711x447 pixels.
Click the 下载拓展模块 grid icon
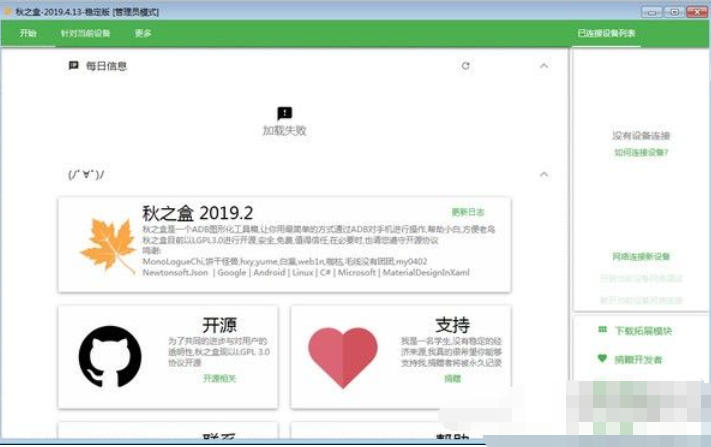click(602, 330)
